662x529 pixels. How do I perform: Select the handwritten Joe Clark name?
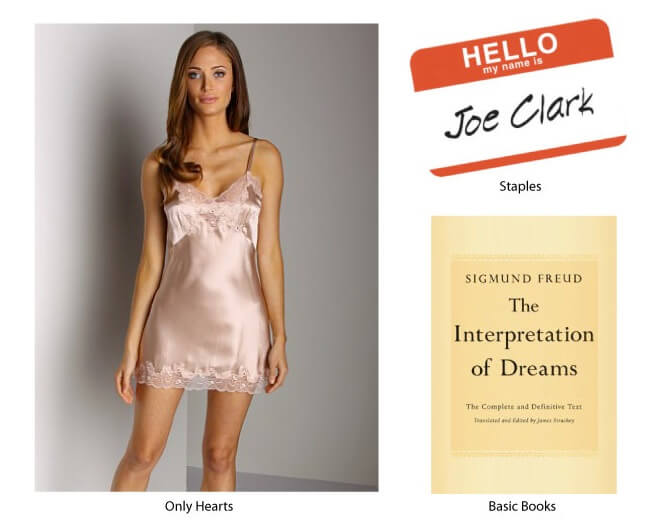coord(519,114)
